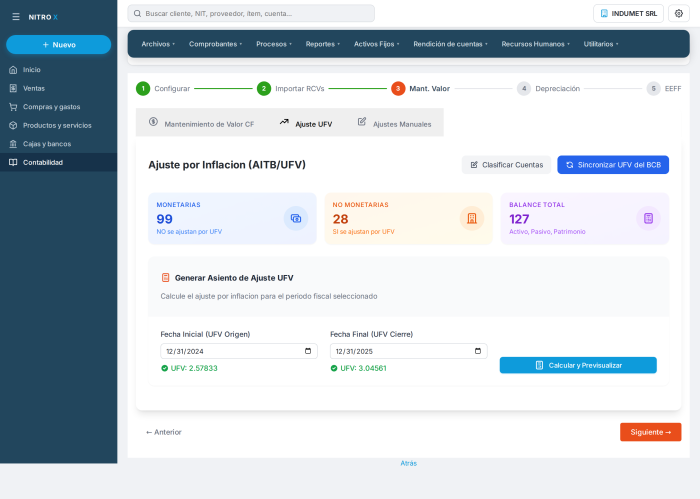
Task: Open the Utilitarios dropdown menu
Action: [601, 44]
